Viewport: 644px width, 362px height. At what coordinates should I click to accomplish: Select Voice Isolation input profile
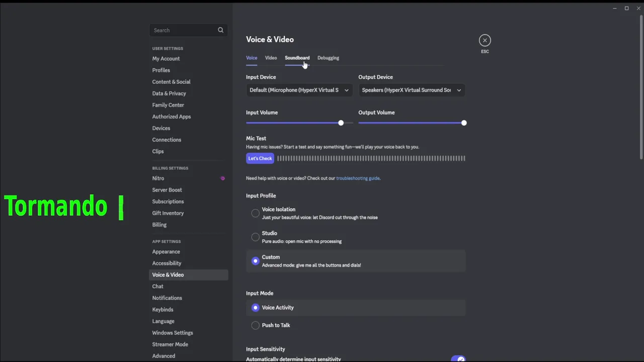[x=256, y=213]
